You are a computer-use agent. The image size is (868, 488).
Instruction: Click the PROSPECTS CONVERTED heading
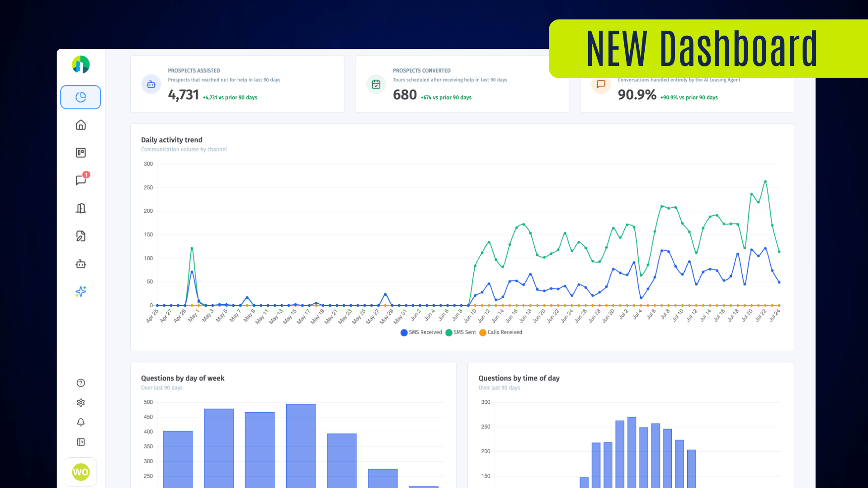421,71
